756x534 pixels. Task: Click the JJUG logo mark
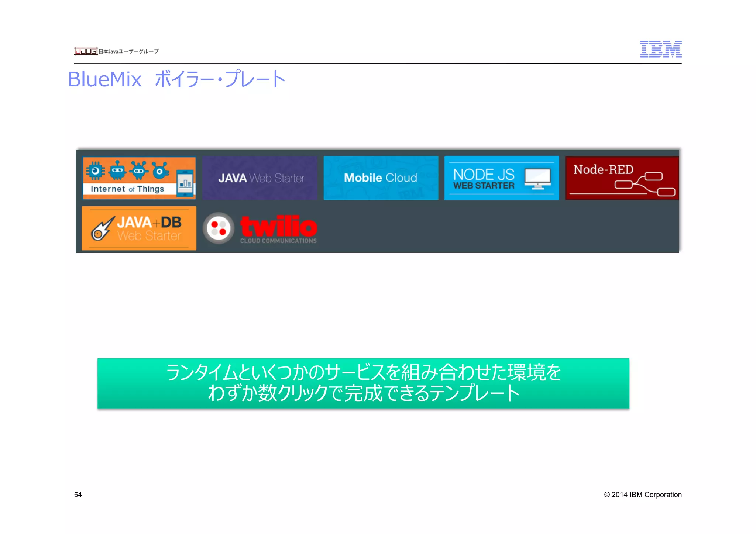pos(86,51)
